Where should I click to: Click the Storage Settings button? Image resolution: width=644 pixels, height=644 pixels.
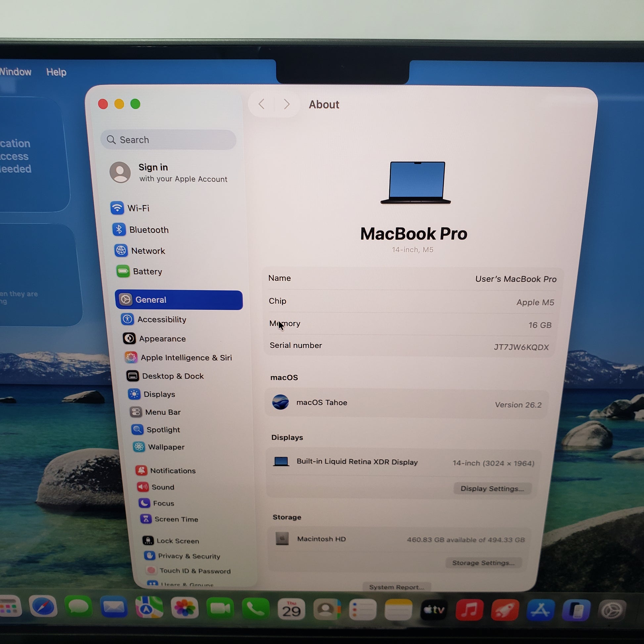click(483, 563)
